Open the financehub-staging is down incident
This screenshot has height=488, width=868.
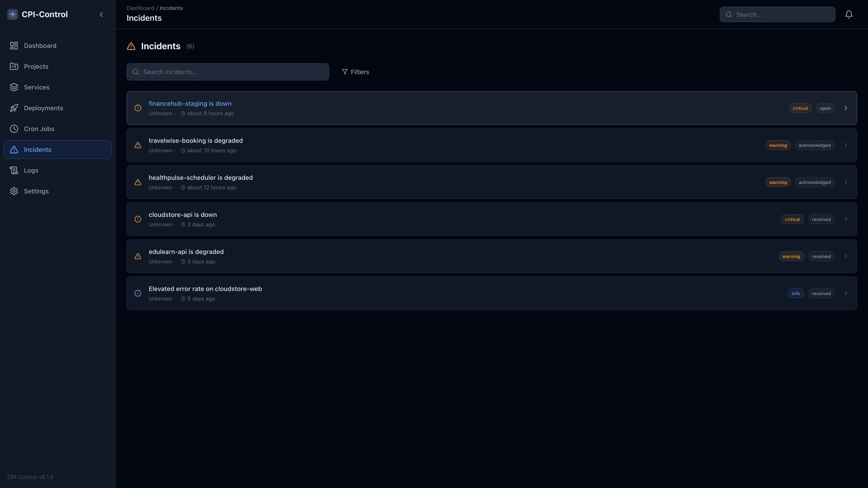click(x=190, y=103)
